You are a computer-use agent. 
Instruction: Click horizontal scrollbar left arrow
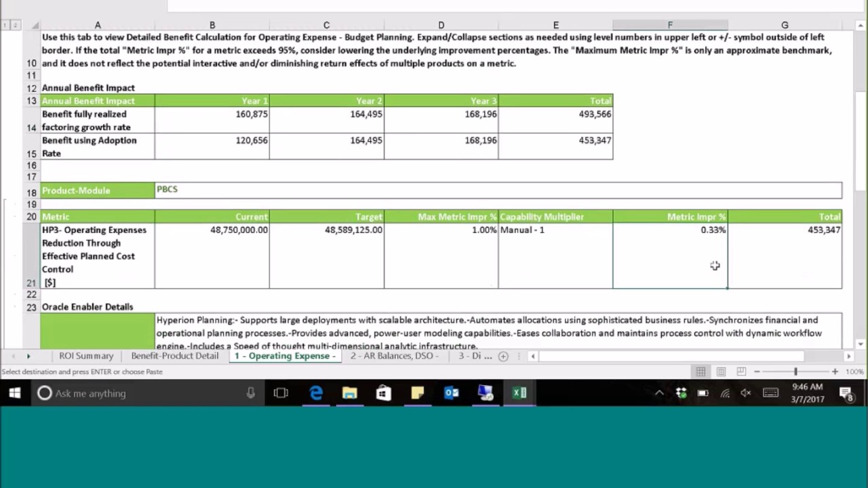point(533,356)
